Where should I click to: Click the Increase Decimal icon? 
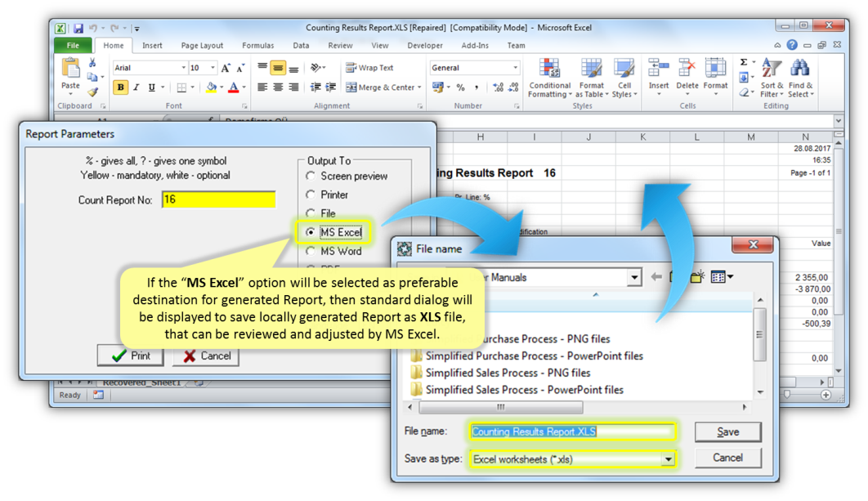click(x=498, y=87)
